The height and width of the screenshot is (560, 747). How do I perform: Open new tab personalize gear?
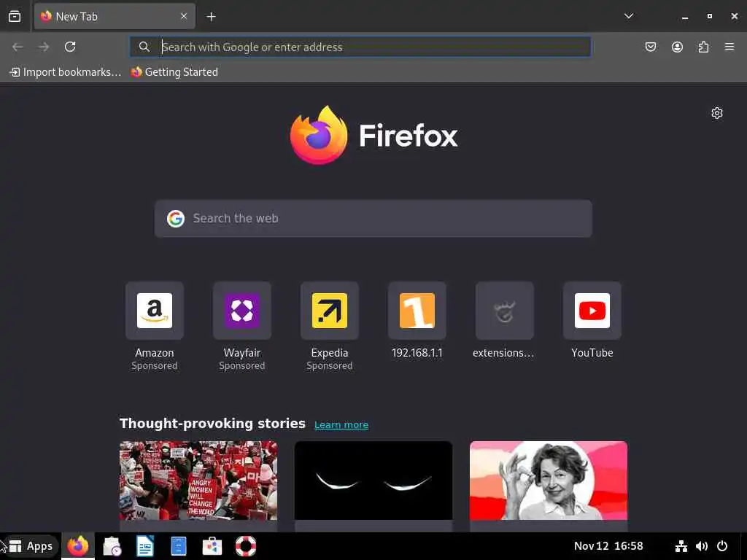tap(717, 113)
